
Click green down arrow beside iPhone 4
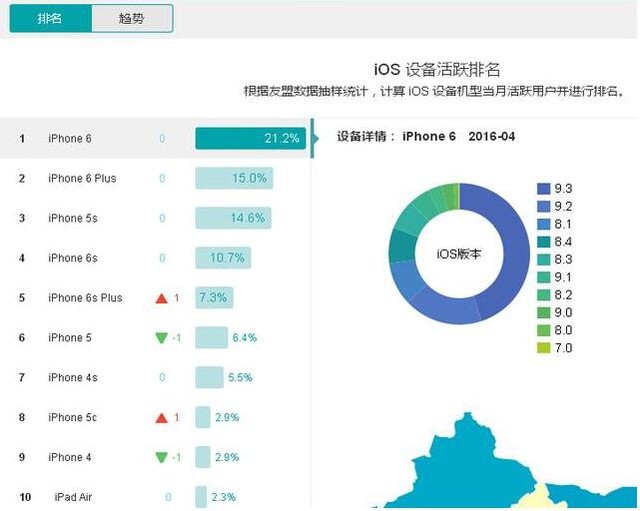(x=161, y=458)
